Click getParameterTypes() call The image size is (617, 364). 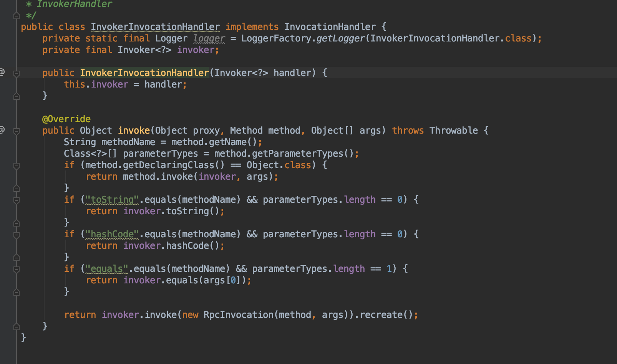303,154
